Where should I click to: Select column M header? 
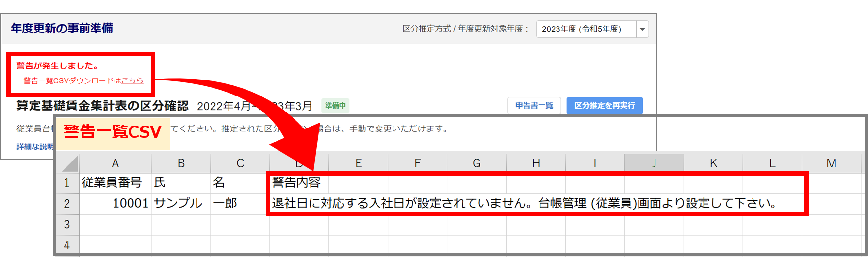tap(831, 163)
